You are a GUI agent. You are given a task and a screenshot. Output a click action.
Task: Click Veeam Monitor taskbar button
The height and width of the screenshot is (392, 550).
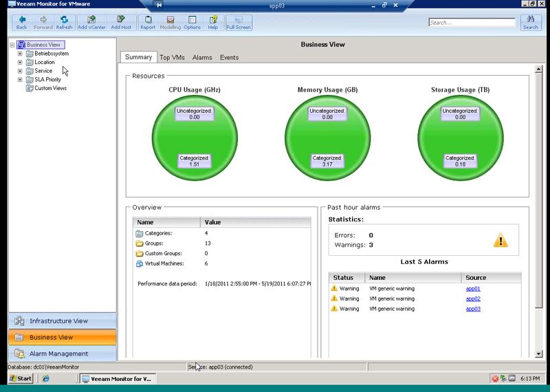(x=118, y=379)
